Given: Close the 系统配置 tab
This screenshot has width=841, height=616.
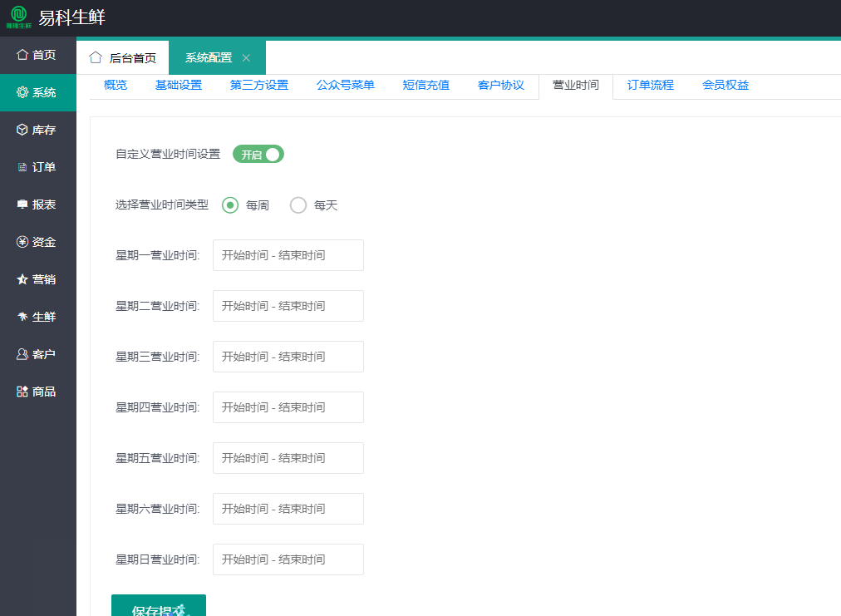Looking at the screenshot, I should (x=246, y=58).
